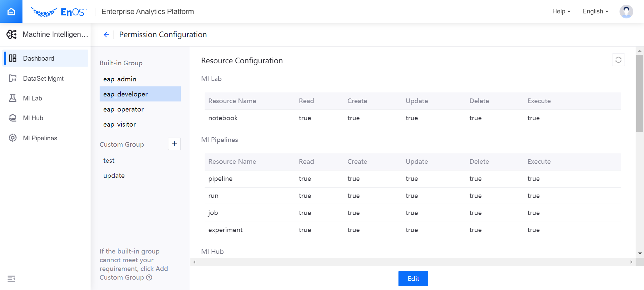
Task: Click the Machine Intelligence hub icon
Action: (12, 34)
